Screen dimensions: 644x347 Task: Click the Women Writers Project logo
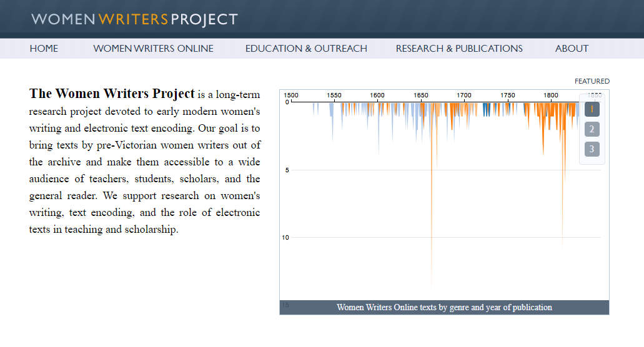[134, 19]
